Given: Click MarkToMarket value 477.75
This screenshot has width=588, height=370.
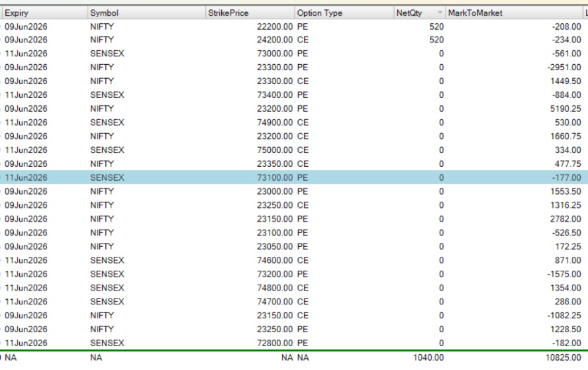Looking at the screenshot, I should coord(567,164).
